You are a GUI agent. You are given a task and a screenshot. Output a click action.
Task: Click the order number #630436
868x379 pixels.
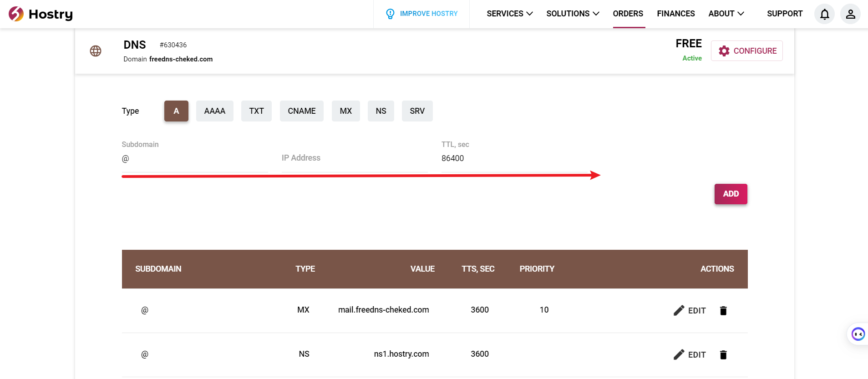pos(173,45)
